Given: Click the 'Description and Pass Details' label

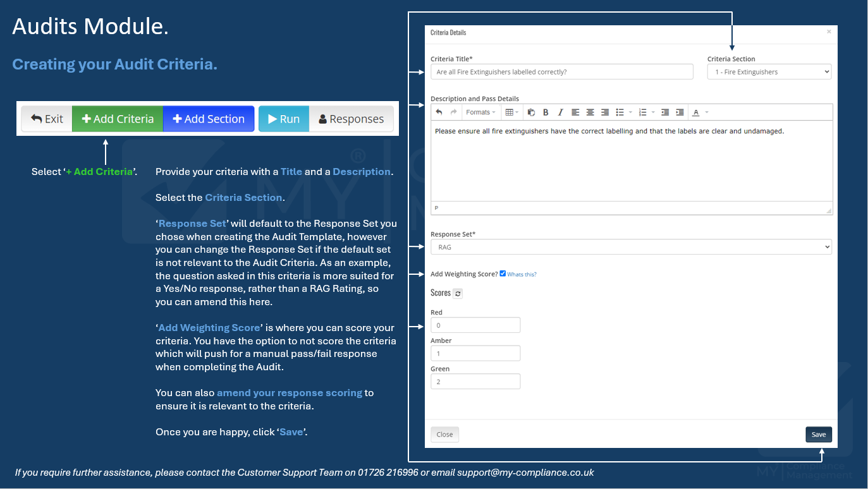Looking at the screenshot, I should [x=475, y=99].
